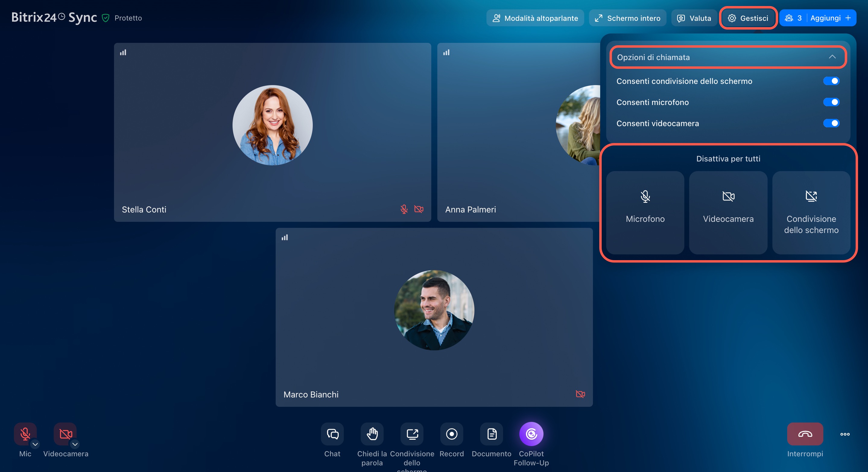Disable Videocamera for all participants
868x472 pixels.
[728, 212]
